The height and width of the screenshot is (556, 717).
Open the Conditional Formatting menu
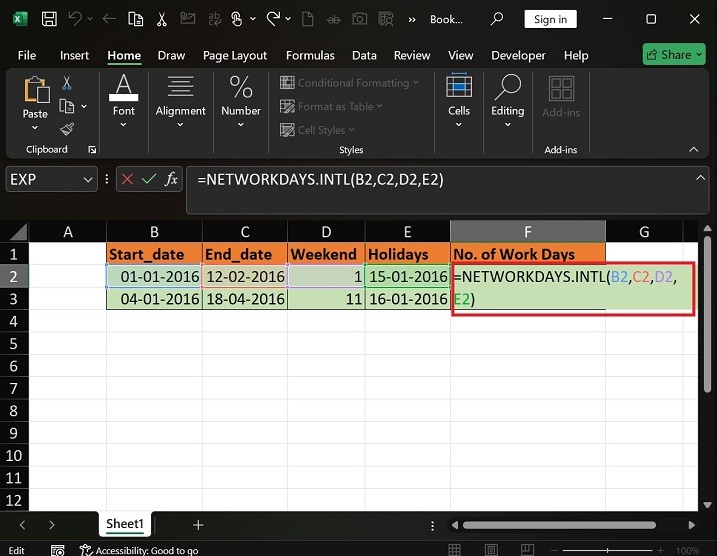(349, 83)
